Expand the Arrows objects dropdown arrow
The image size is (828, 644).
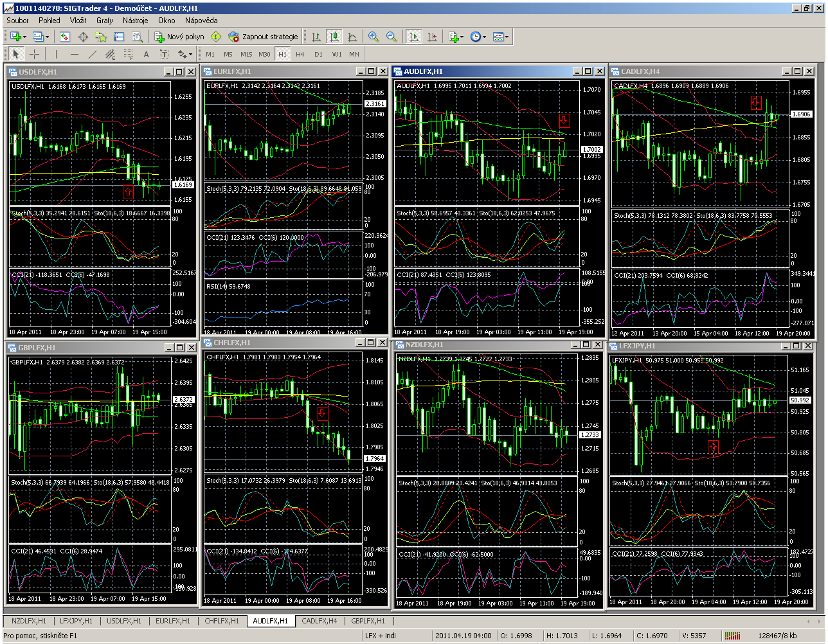(191, 54)
